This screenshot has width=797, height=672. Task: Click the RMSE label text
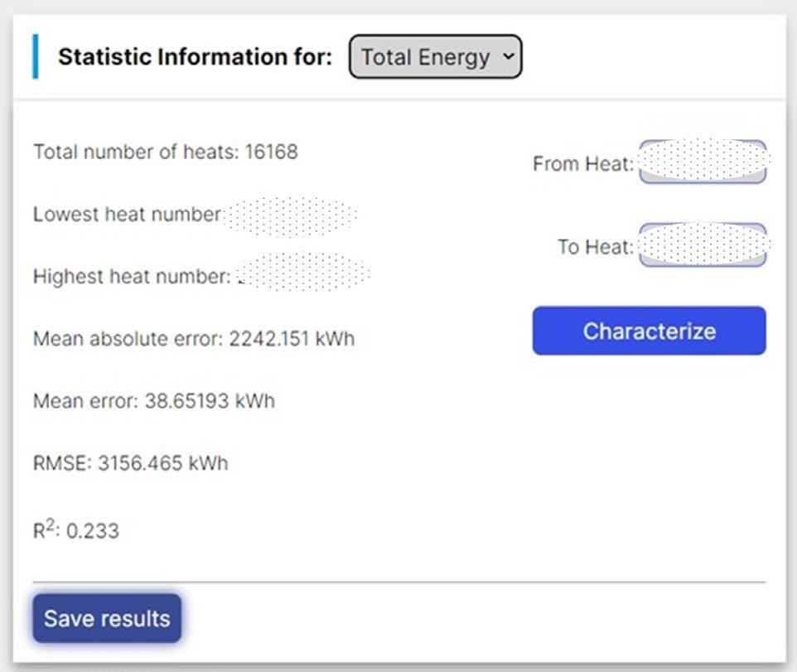(62, 463)
